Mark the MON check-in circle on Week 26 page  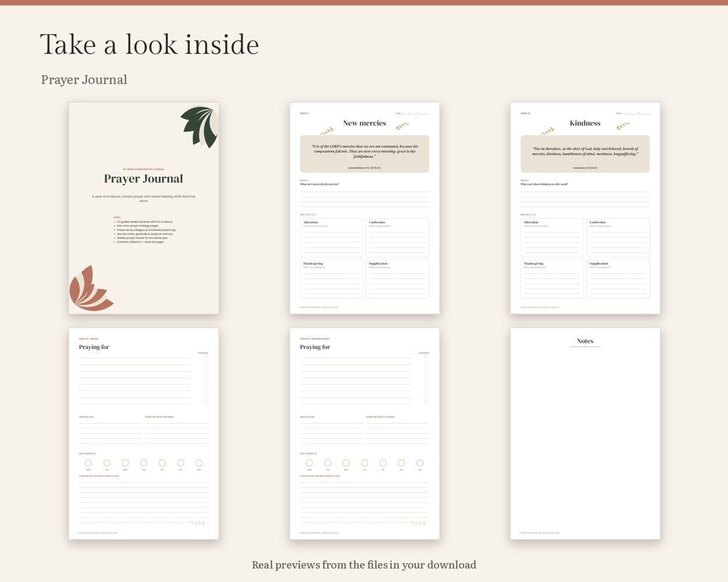click(89, 463)
